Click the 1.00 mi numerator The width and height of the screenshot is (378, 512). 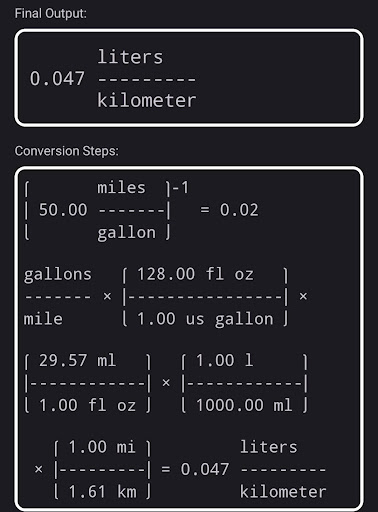coord(102,447)
